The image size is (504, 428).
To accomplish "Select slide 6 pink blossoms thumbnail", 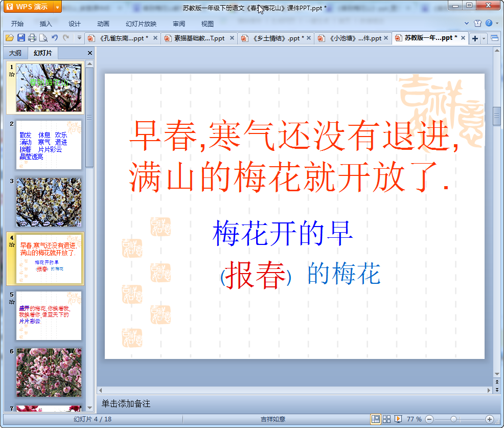I will pyautogui.click(x=49, y=373).
